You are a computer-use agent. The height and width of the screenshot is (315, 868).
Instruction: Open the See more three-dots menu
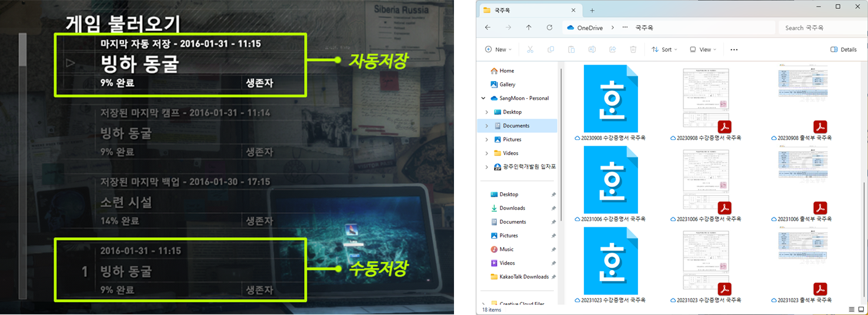(x=734, y=49)
